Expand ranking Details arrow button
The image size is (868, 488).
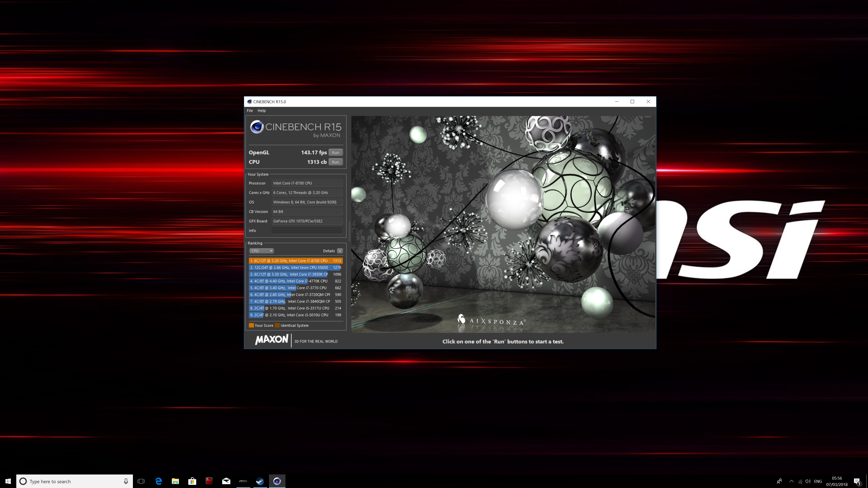click(340, 251)
